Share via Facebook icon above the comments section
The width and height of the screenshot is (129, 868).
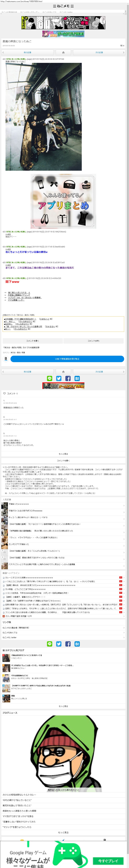[68, 378]
